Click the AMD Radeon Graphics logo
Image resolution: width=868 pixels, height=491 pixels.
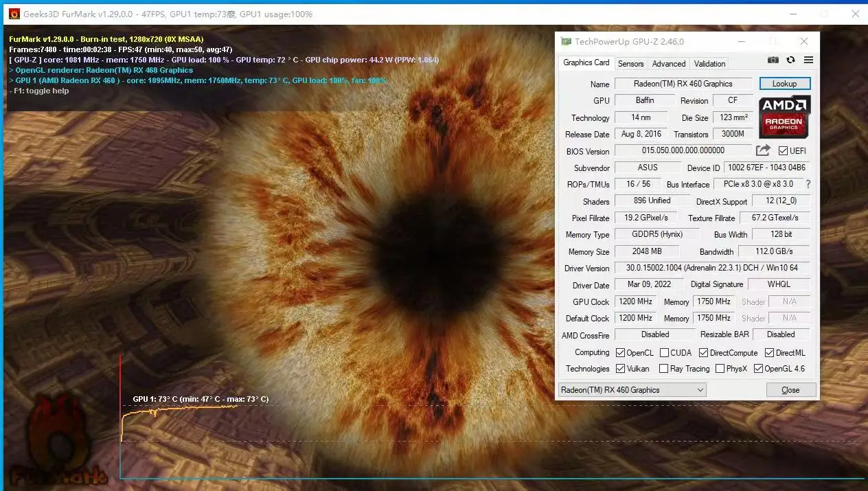coord(784,117)
